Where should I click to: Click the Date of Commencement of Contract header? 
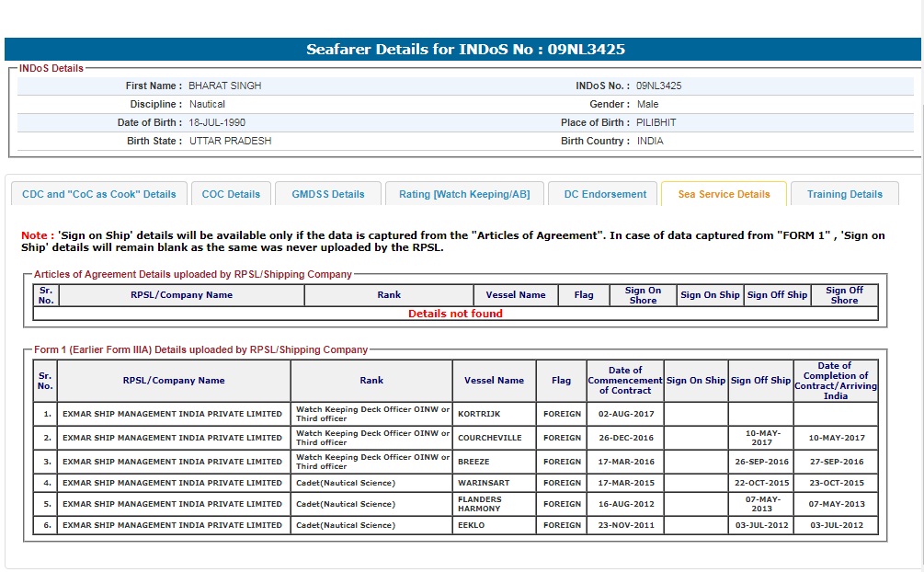[x=624, y=381]
